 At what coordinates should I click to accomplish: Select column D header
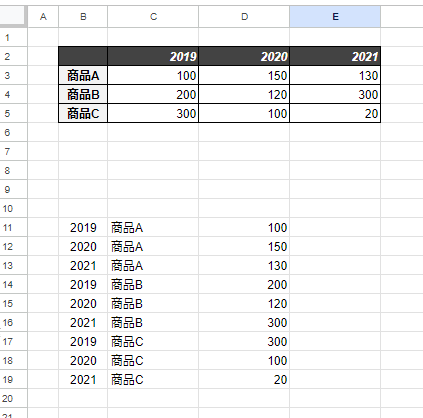(244, 17)
